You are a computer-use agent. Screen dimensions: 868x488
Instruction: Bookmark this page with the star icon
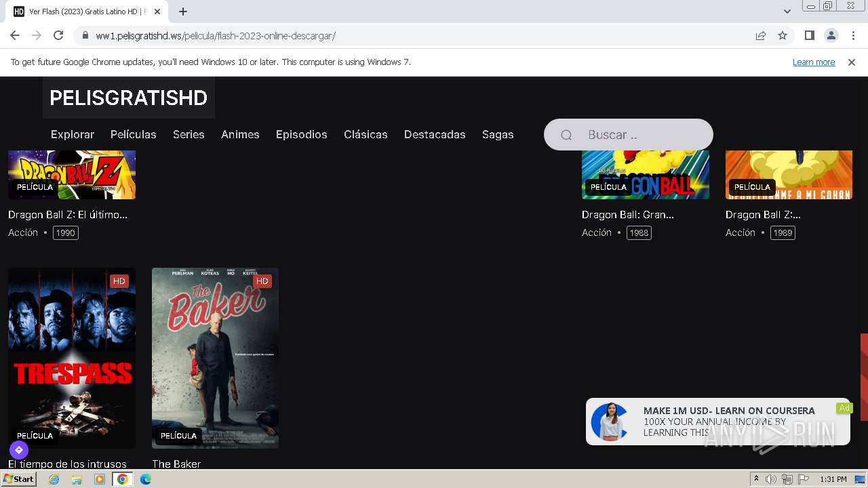783,35
